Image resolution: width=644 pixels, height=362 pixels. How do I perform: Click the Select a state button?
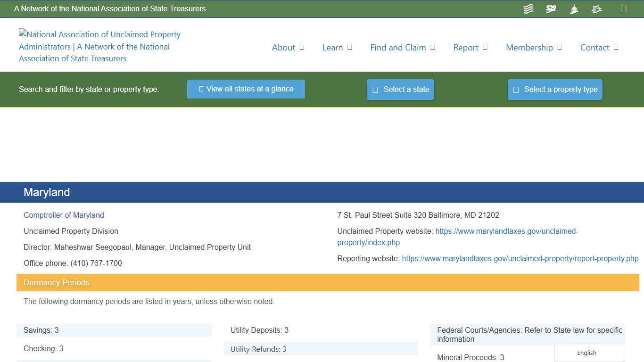click(x=400, y=89)
